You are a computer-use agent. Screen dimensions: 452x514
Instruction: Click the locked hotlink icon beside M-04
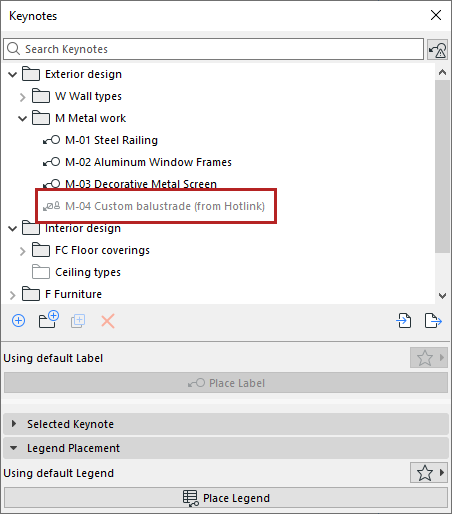(x=51, y=206)
